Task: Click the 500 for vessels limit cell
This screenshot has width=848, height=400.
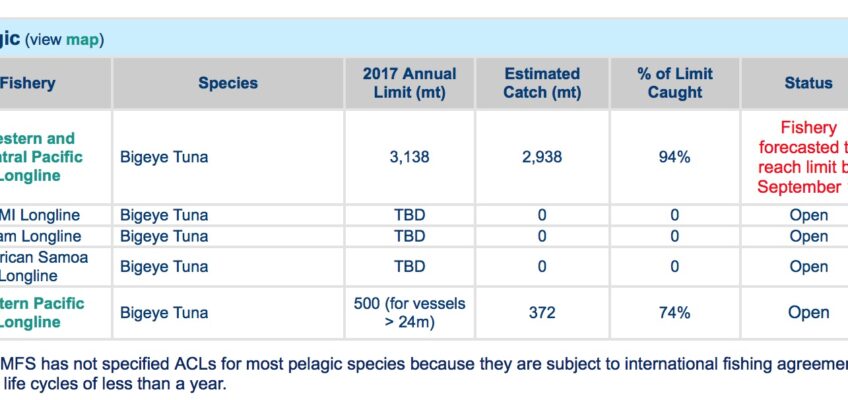Action: coord(409,313)
